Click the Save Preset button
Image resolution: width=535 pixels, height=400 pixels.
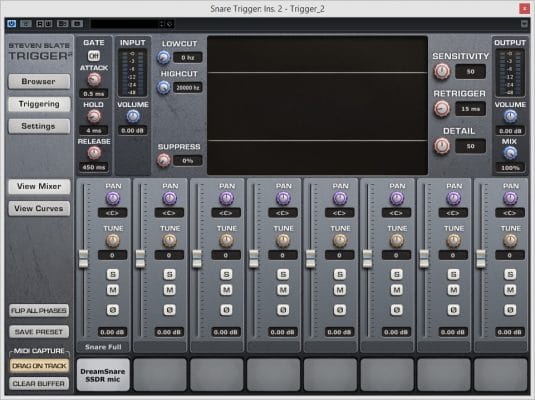(x=39, y=332)
